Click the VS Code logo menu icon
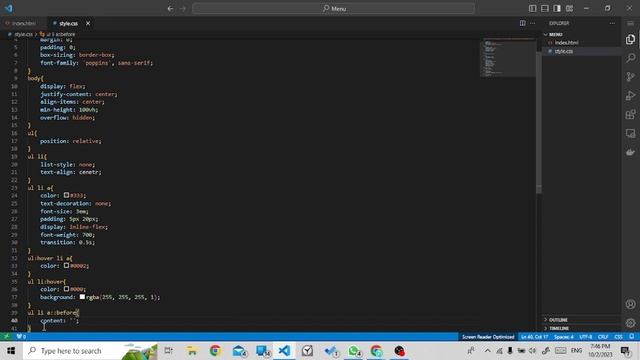 point(9,8)
